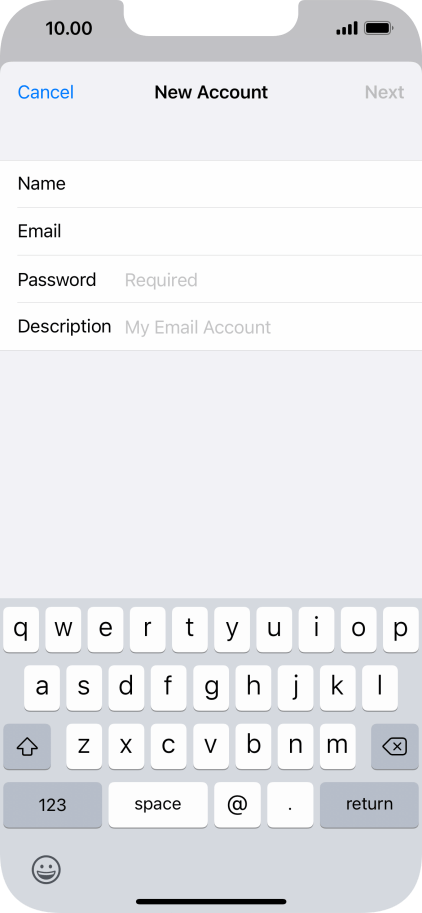Focus the Password Required field
Image resolution: width=422 pixels, height=913 pixels.
211,279
